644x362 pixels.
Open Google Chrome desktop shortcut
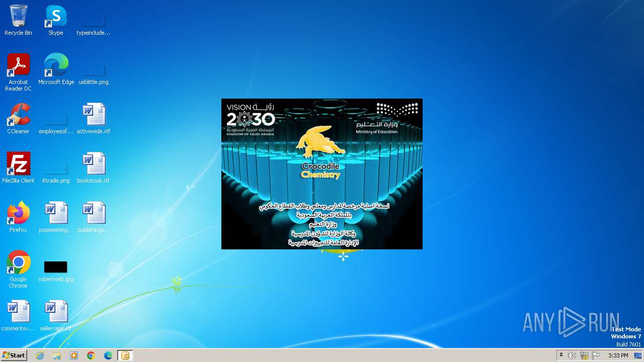pyautogui.click(x=18, y=270)
